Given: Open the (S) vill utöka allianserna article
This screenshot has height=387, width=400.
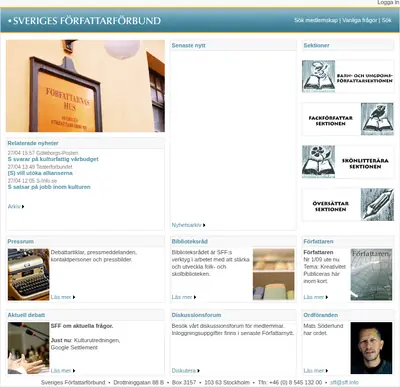Looking at the screenshot, I should pos(40,173).
